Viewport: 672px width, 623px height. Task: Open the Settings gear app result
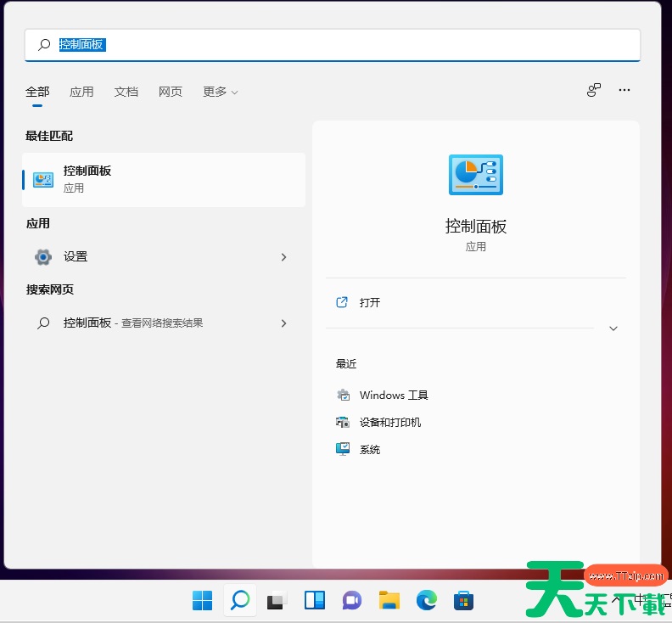click(75, 256)
